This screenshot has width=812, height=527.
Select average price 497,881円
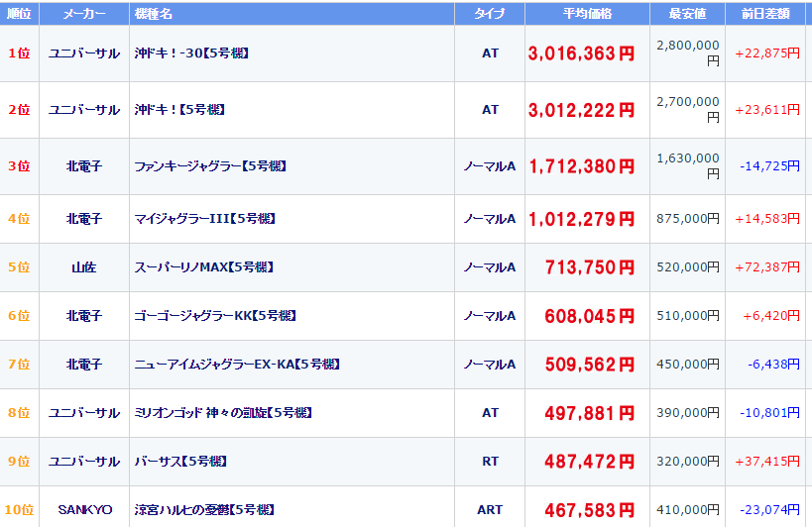point(589,413)
